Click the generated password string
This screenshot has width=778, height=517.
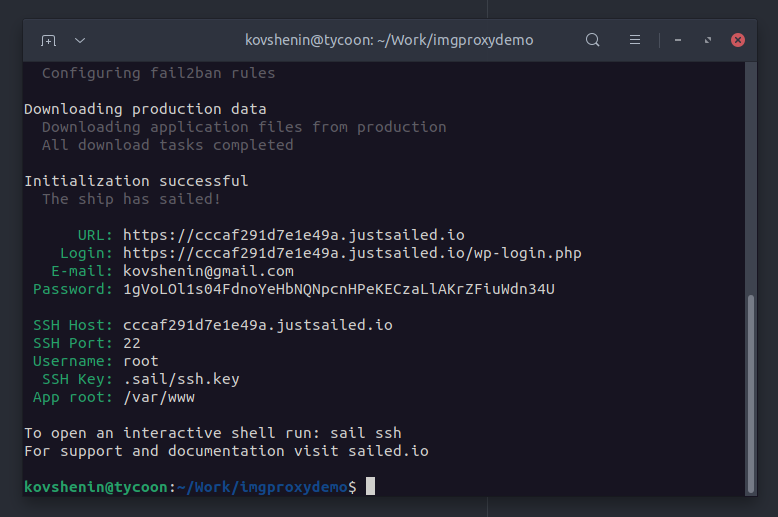pos(339,289)
